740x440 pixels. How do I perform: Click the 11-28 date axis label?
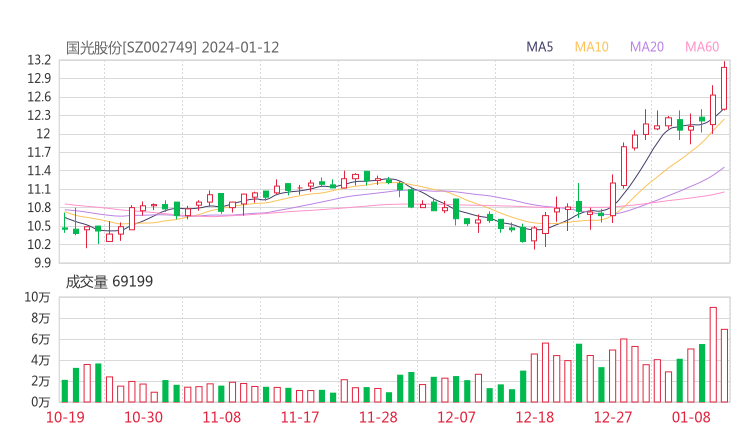378,417
